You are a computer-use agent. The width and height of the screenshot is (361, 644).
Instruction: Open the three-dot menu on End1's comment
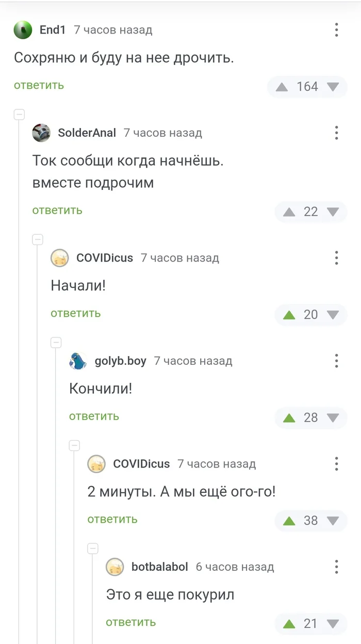click(x=336, y=30)
